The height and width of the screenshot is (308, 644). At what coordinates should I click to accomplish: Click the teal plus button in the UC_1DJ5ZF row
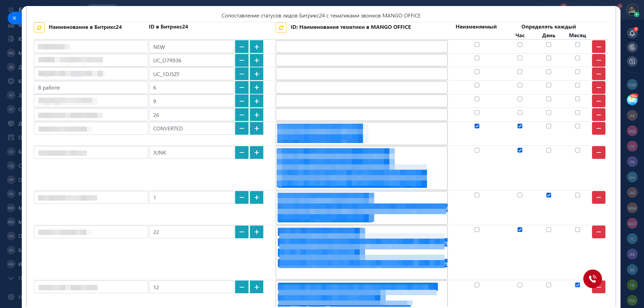pos(257,74)
